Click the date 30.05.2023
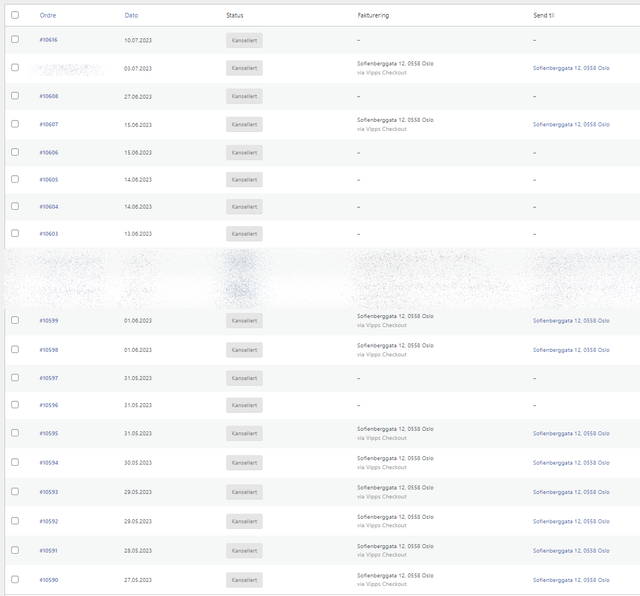 (138, 463)
